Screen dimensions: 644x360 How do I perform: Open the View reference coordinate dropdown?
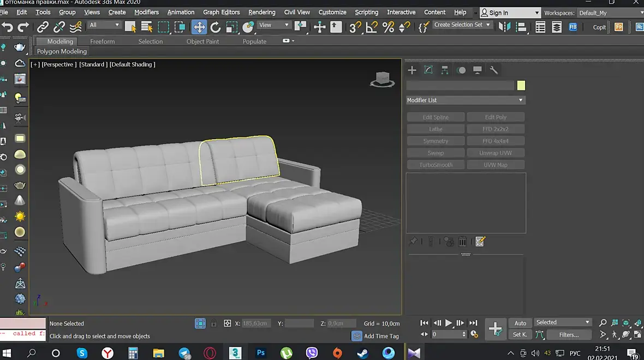pos(274,25)
